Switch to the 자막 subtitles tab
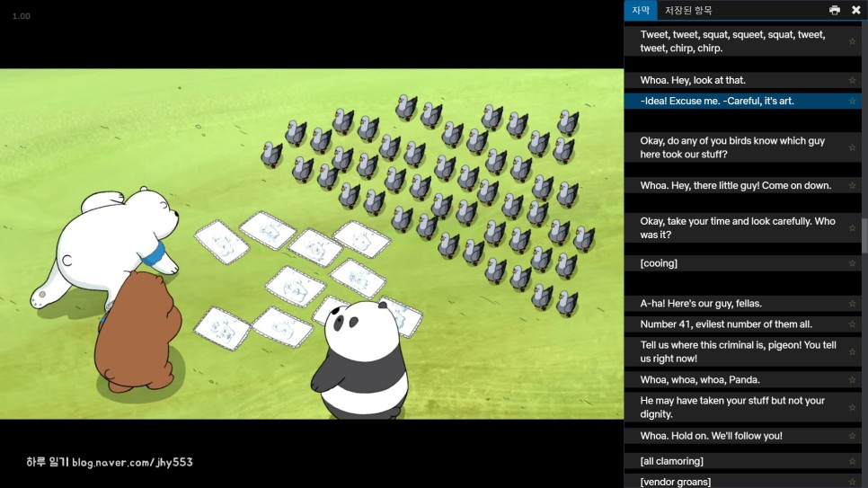This screenshot has width=868, height=488. click(641, 10)
